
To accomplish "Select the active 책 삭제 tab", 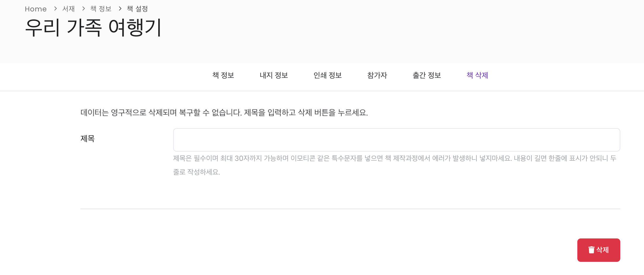I will click(477, 75).
